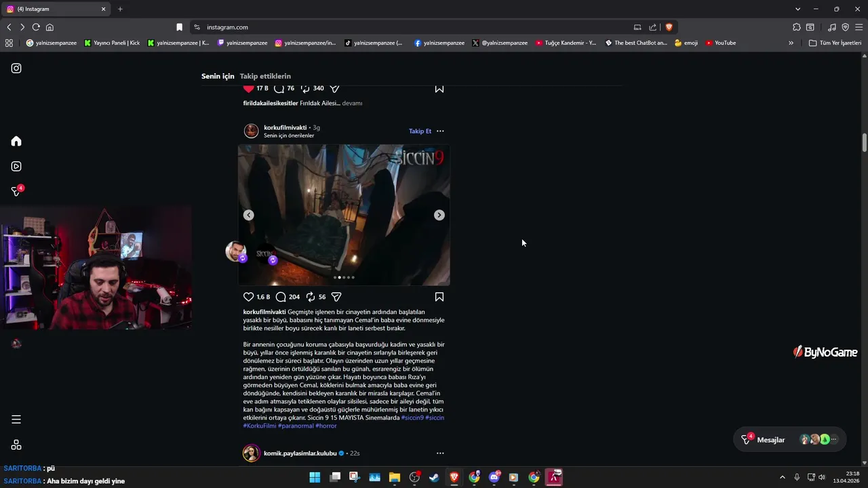This screenshot has width=868, height=488.
Task: Open Steam from the taskbar
Action: pyautogui.click(x=434, y=477)
